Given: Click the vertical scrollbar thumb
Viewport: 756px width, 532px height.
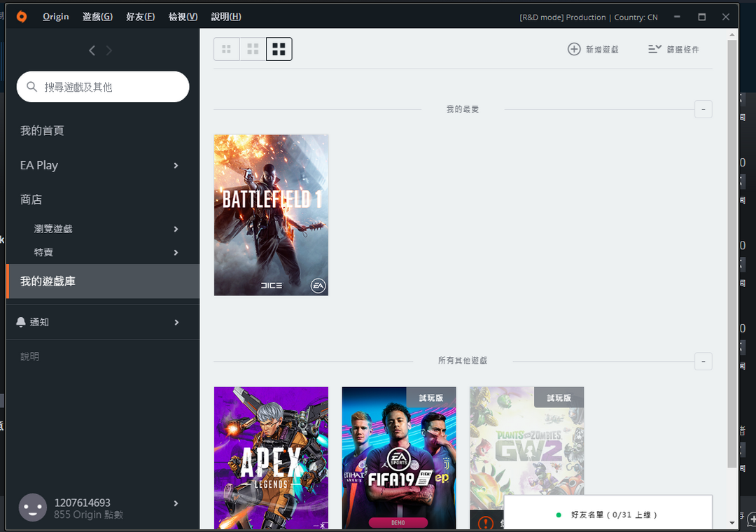Looking at the screenshot, I should pyautogui.click(x=732, y=253).
